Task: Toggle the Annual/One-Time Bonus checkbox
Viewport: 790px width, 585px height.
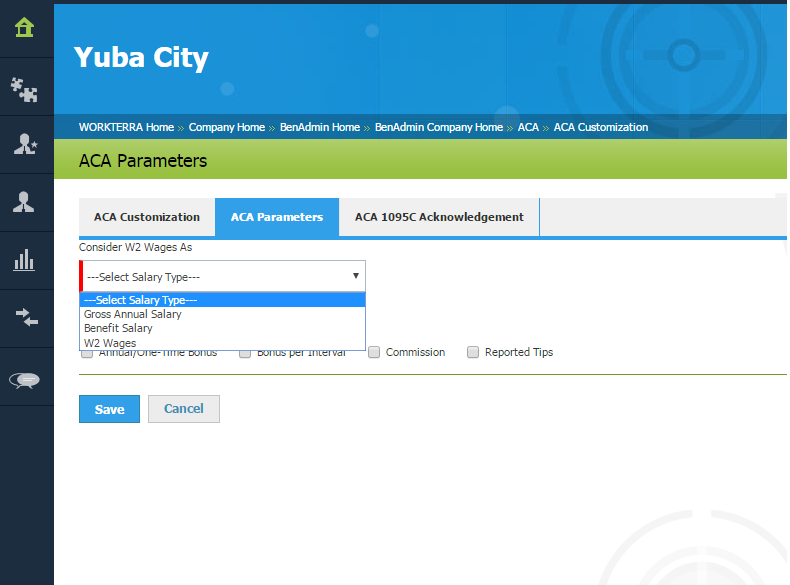Action: (x=87, y=353)
